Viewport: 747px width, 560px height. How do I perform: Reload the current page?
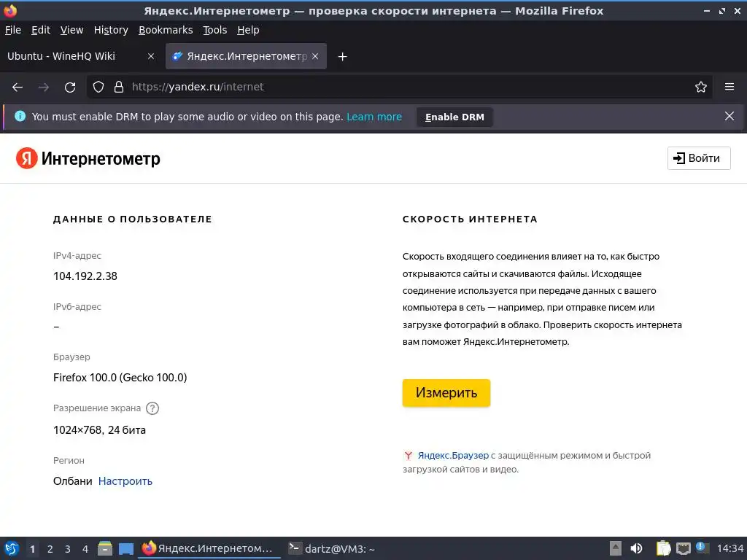(70, 87)
